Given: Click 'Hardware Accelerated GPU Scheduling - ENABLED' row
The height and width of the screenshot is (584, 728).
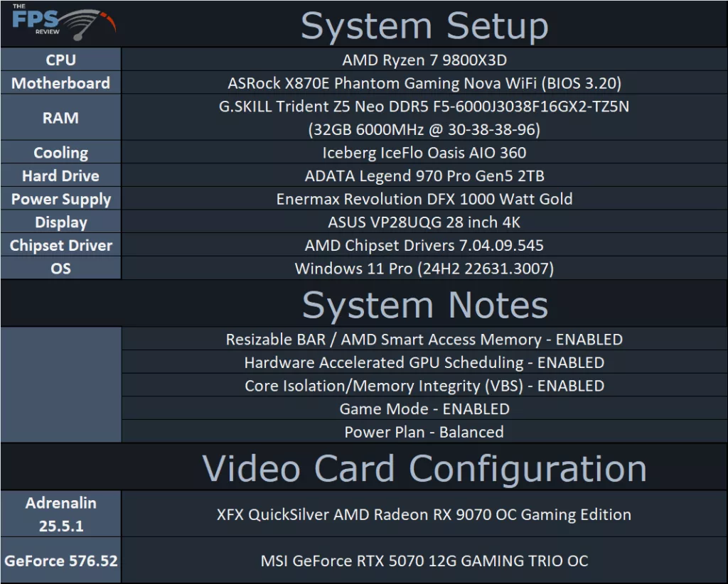Looking at the screenshot, I should point(424,362).
